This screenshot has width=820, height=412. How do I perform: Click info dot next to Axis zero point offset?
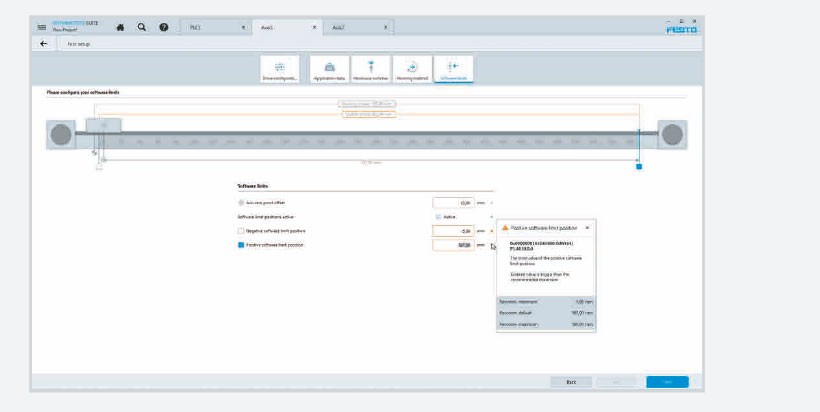tap(492, 203)
